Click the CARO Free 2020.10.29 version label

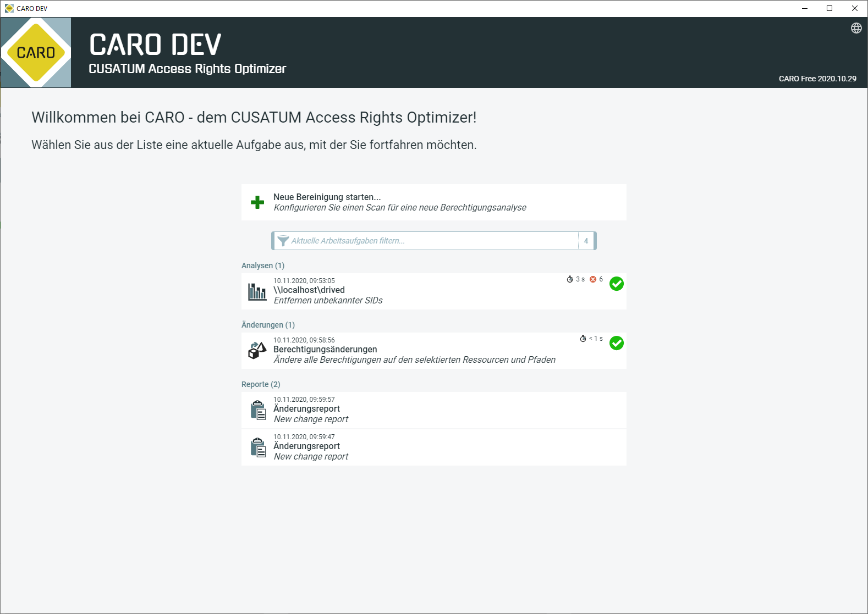817,79
